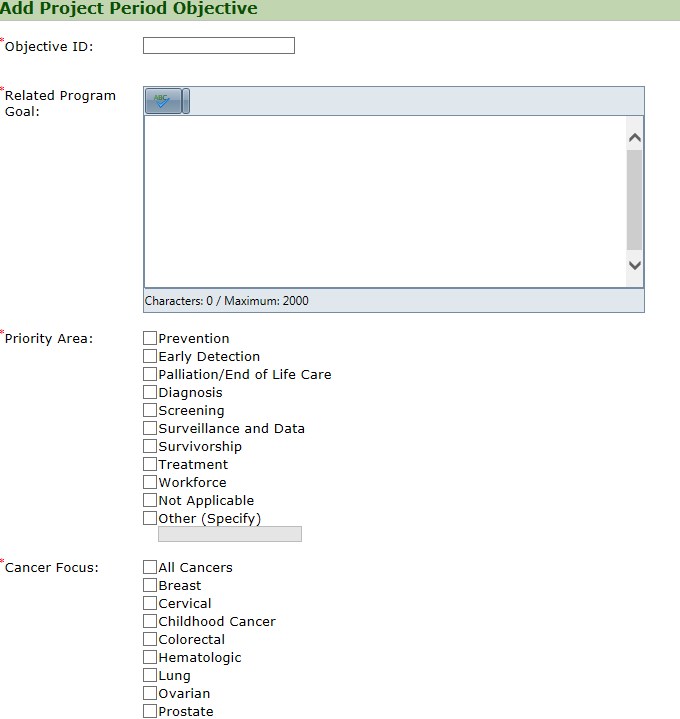The height and width of the screenshot is (719, 680).
Task: Click the Characters: 0 / Maximum: 2000 counter
Action: 227,301
